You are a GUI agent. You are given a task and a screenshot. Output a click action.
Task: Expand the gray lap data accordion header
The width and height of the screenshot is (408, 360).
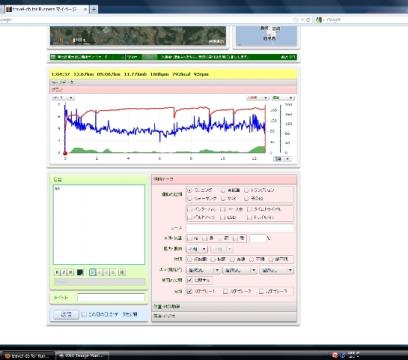[x=173, y=82]
